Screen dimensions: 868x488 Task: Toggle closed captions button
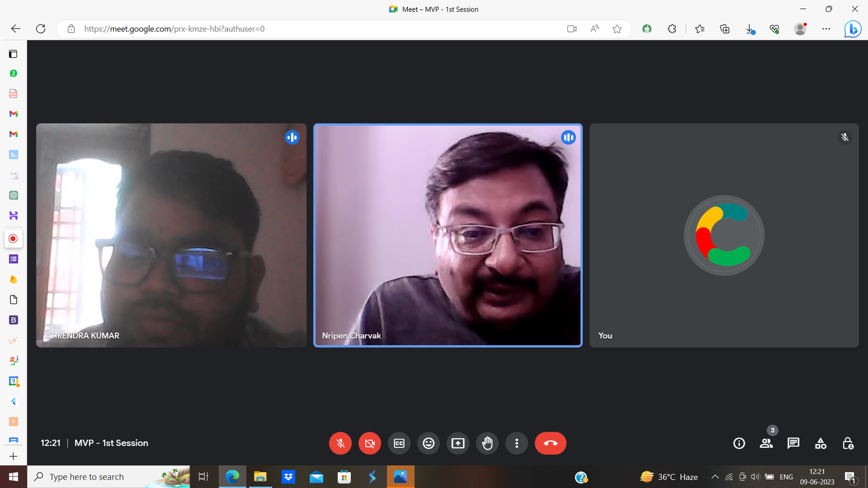click(x=399, y=443)
